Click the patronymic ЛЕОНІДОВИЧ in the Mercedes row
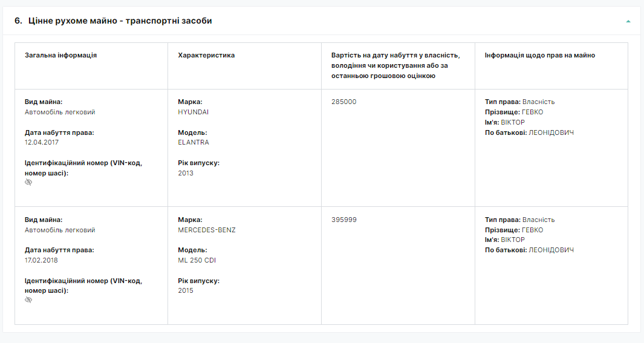 (551, 250)
